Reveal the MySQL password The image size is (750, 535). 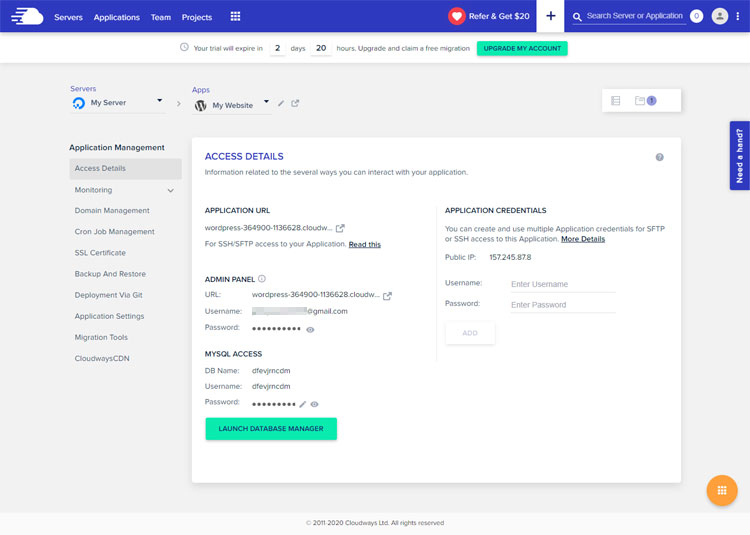point(314,404)
